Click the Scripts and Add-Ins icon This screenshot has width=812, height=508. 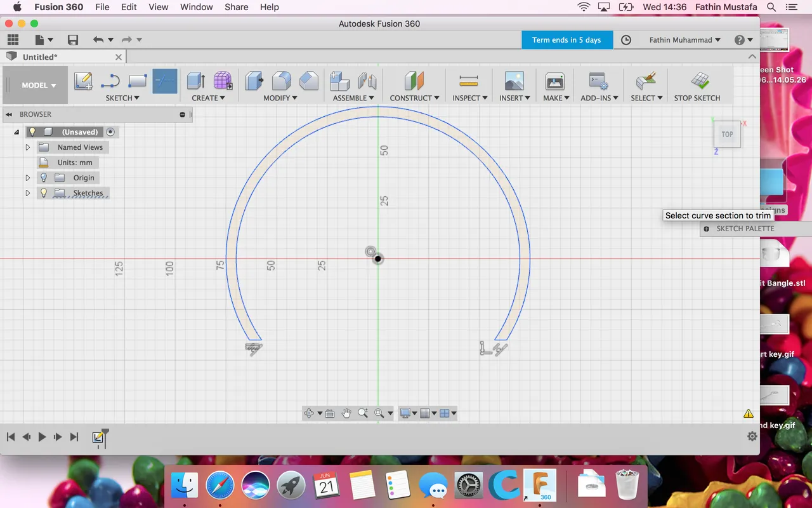click(598, 81)
